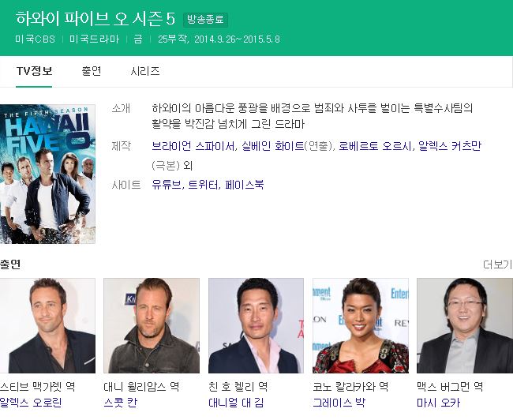The image size is (513, 420).
Task: Click the 알렉스 오로린 cast photo
Action: tap(47, 326)
